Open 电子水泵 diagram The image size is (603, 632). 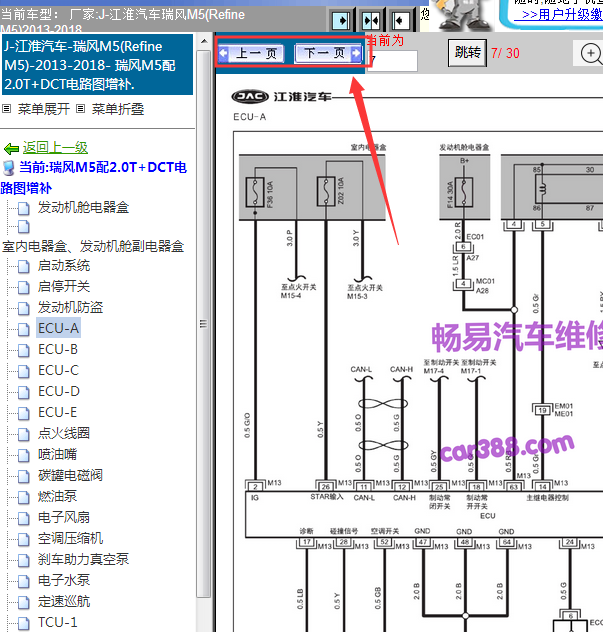(64, 580)
